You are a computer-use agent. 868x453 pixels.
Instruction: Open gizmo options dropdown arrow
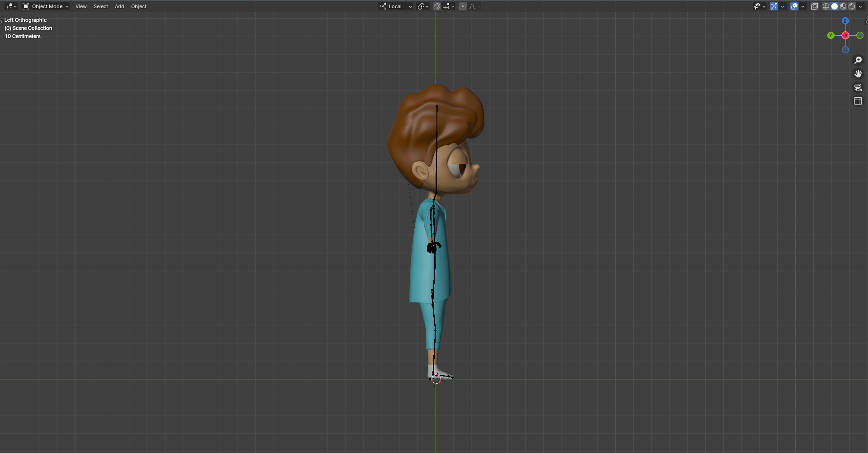tap(783, 6)
